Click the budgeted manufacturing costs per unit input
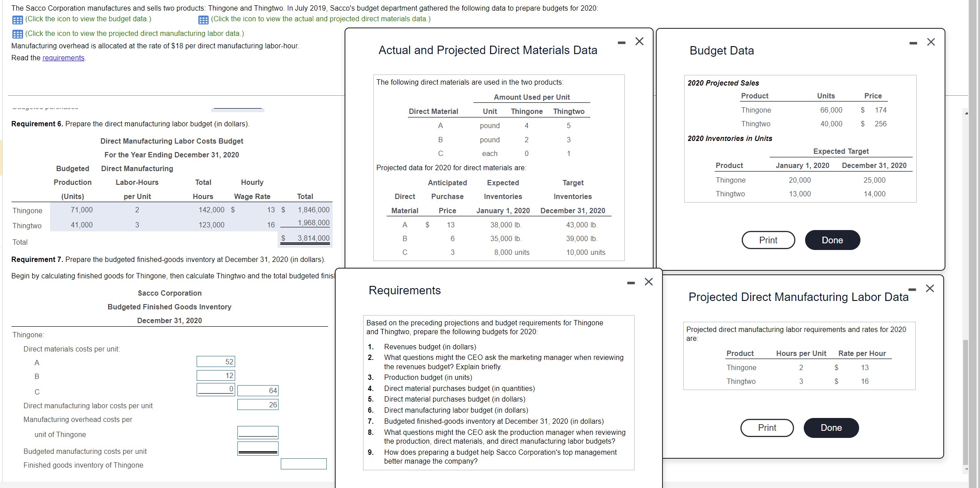This screenshot has width=980, height=488. 258,449
